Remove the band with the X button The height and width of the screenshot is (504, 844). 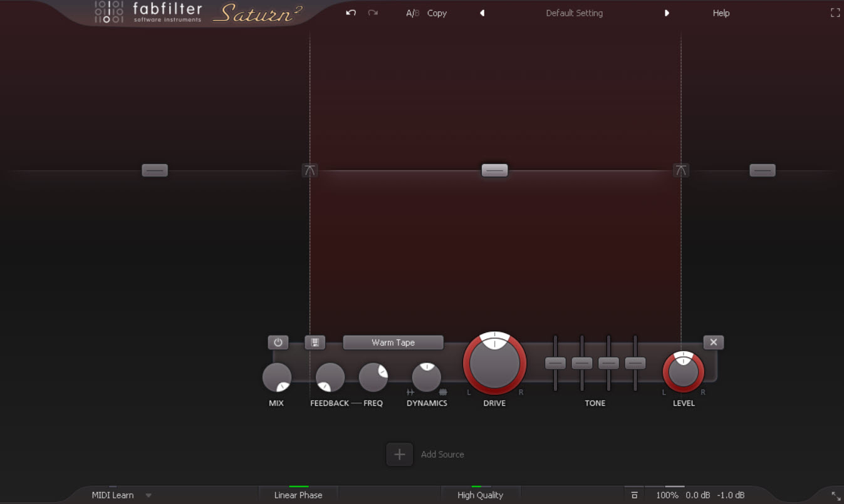pos(714,342)
